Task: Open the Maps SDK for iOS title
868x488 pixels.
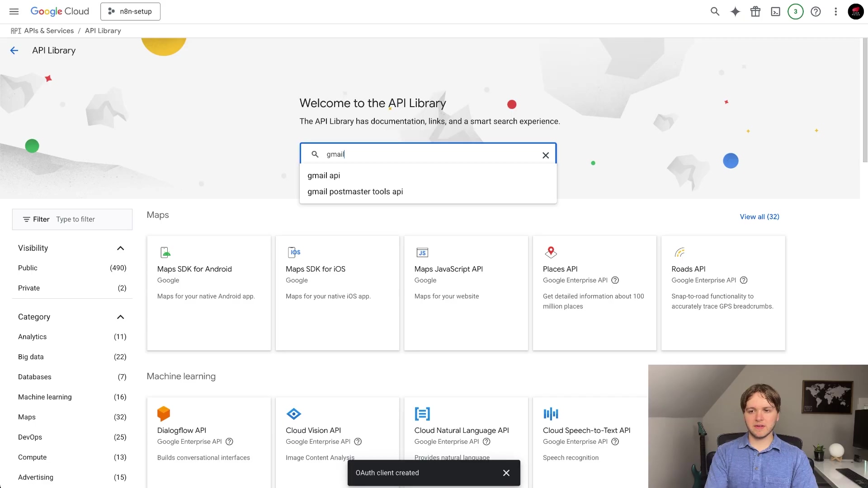Action: 316,269
